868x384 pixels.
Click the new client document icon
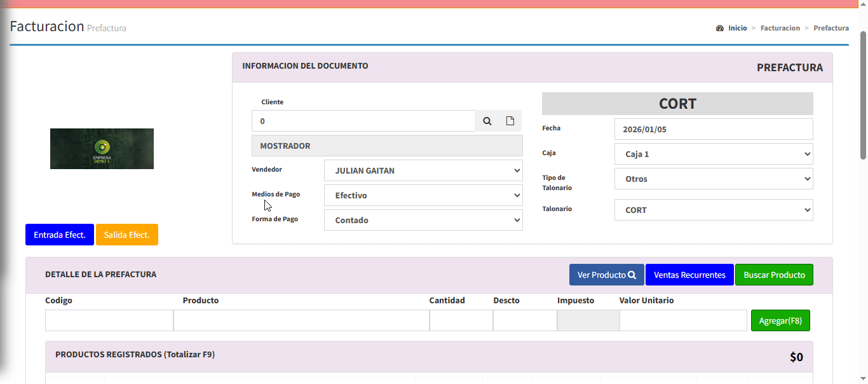(x=510, y=121)
